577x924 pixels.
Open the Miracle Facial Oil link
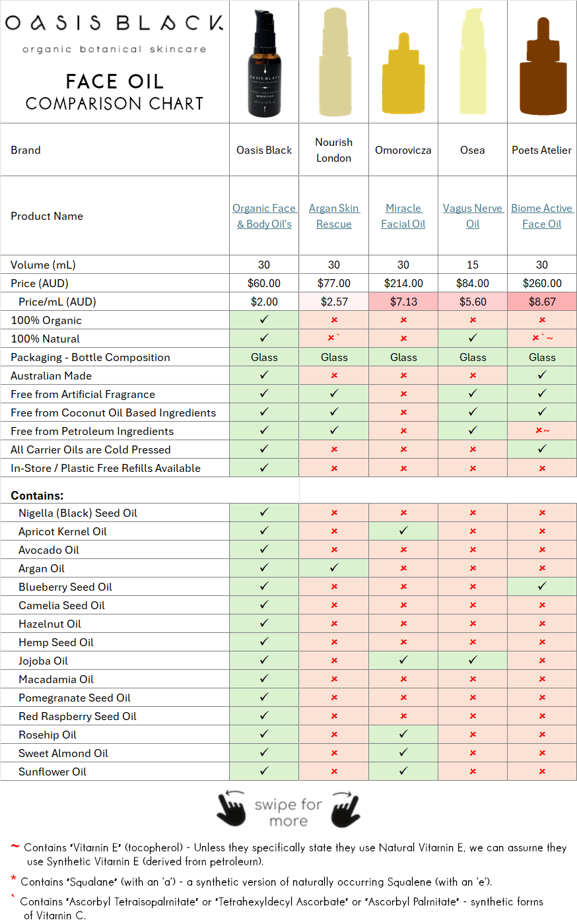(403, 216)
